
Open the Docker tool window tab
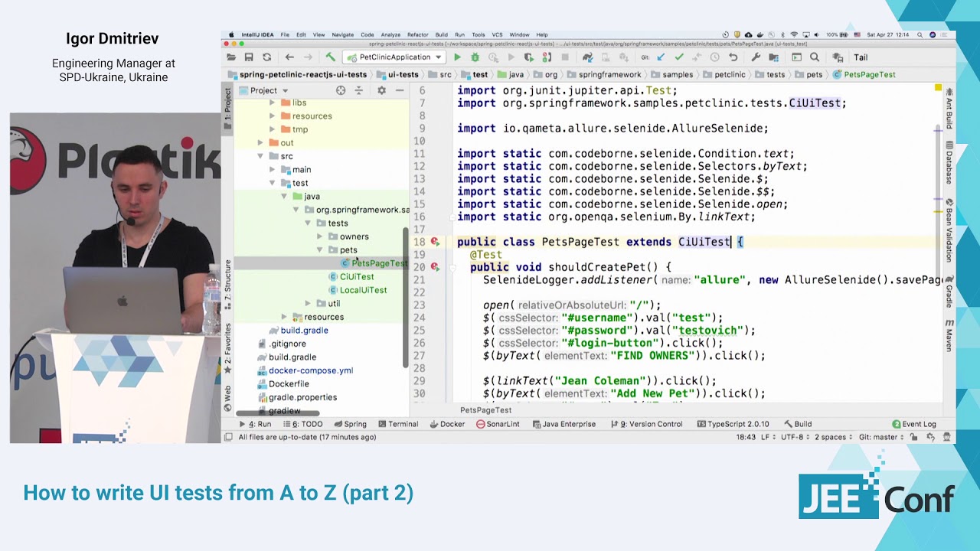(x=446, y=424)
